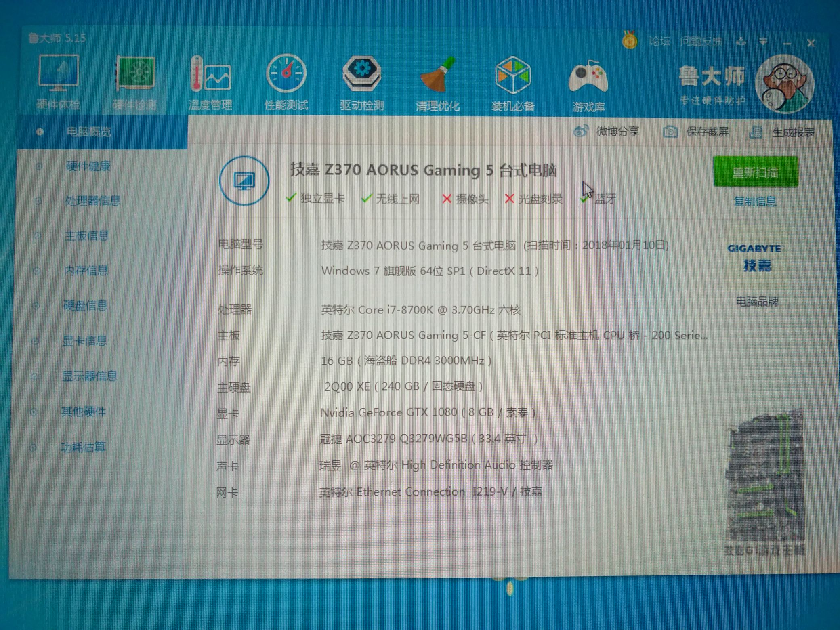Click the Z370 AORUS Gaming 5-CF motherboard value
Viewport: 840px width, 630px height.
514,335
